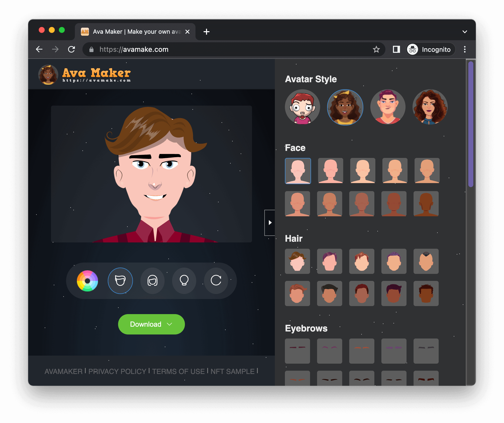The width and height of the screenshot is (504, 423).
Task: Open the NFT SAMPLE link
Action: (x=233, y=371)
